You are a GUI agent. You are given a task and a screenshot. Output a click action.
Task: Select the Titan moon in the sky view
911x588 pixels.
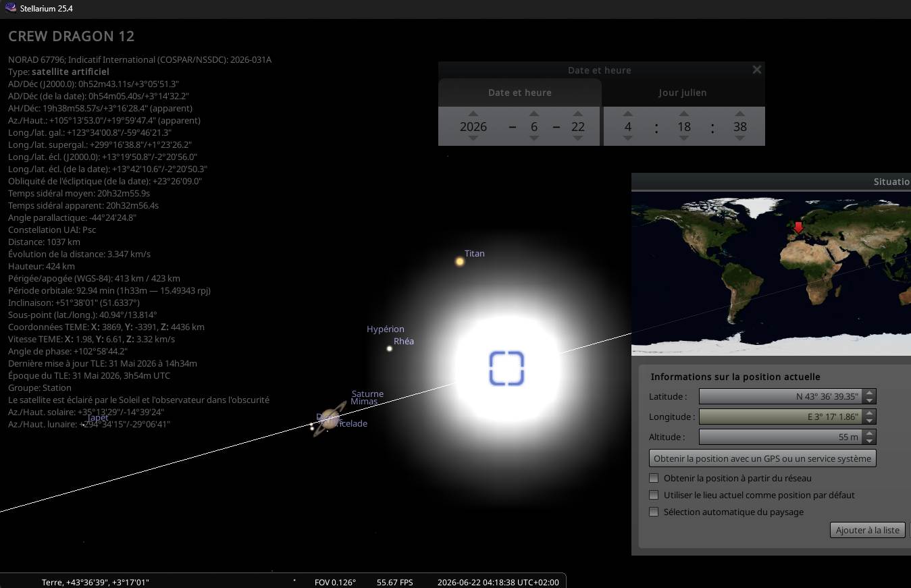coord(460,261)
